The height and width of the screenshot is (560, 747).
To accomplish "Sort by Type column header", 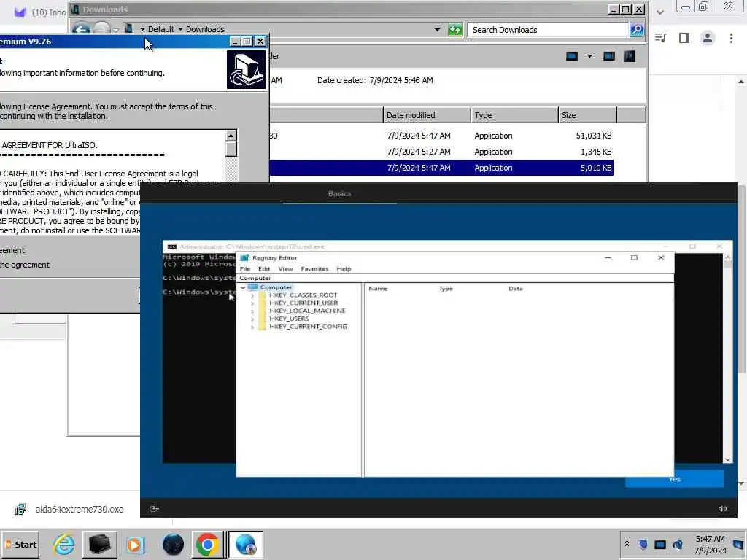I will pos(514,115).
